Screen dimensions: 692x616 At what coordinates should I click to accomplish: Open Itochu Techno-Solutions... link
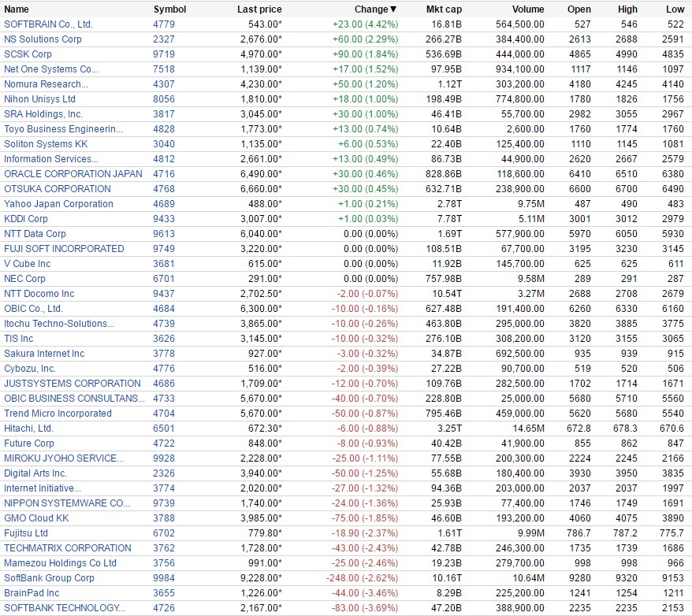59,324
